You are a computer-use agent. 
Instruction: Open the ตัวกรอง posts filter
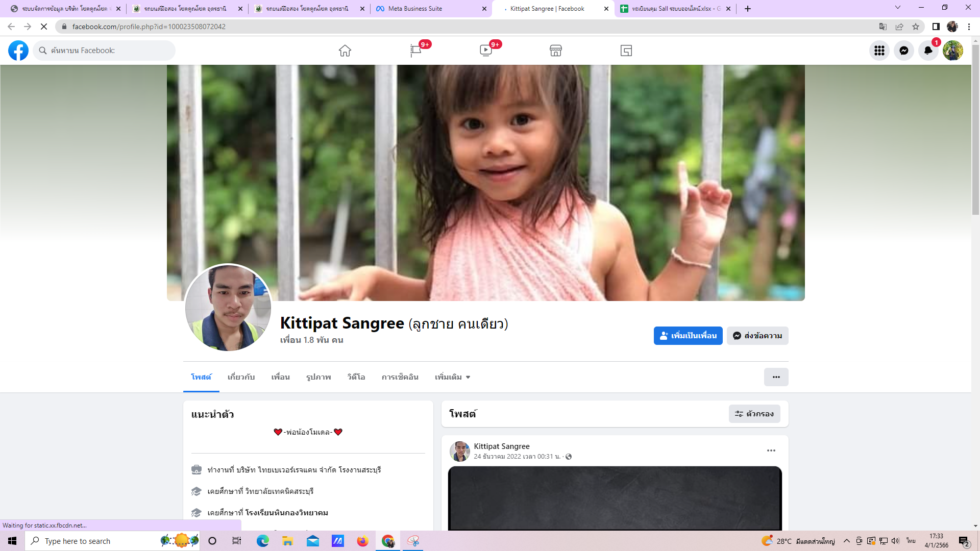point(754,414)
